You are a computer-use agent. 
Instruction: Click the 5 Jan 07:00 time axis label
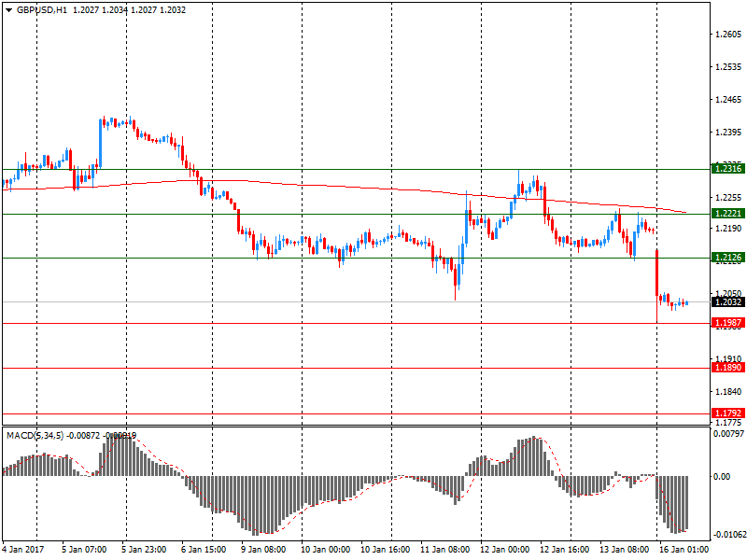pyautogui.click(x=84, y=550)
